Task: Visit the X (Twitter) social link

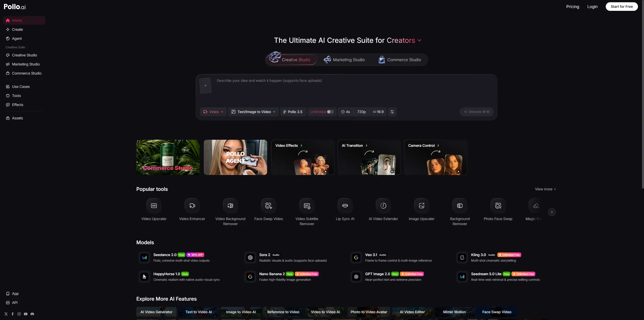Action: [x=6, y=314]
